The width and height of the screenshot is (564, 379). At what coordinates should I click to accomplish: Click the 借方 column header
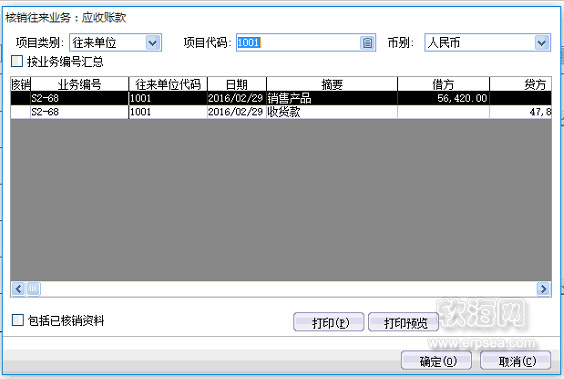(443, 85)
